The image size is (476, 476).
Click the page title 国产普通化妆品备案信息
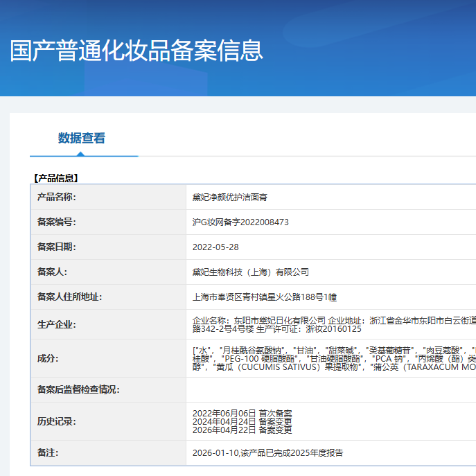click(136, 51)
